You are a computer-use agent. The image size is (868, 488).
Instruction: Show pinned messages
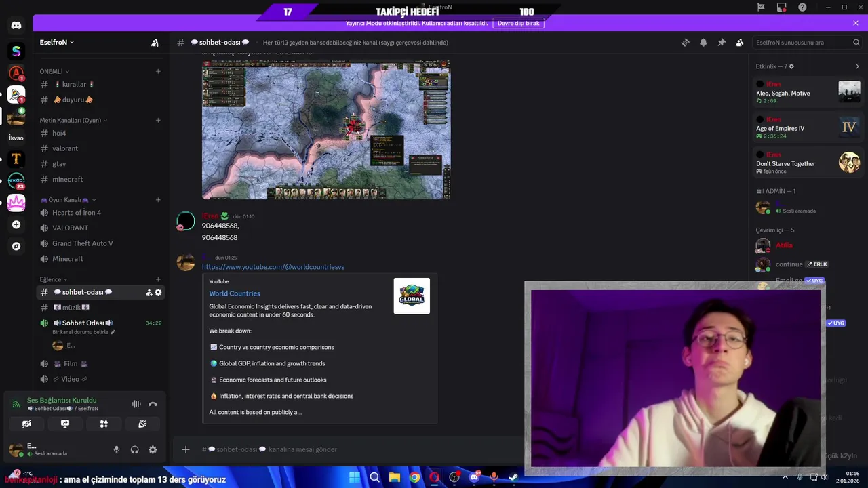click(x=722, y=42)
